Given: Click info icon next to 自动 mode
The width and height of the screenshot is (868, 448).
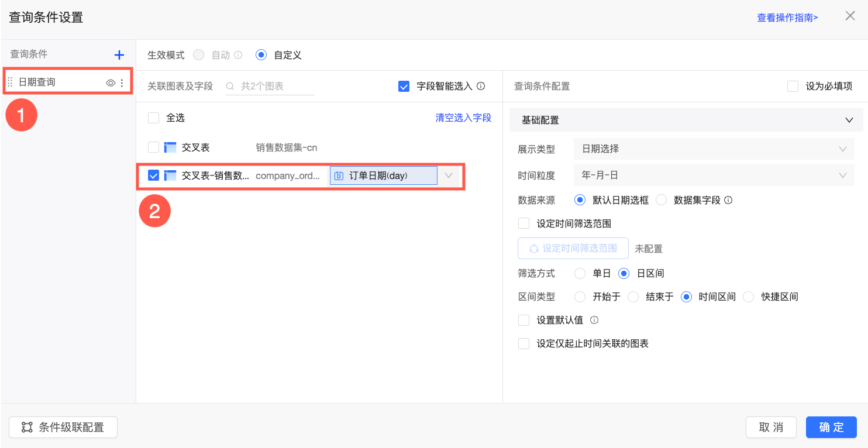Looking at the screenshot, I should pos(238,55).
